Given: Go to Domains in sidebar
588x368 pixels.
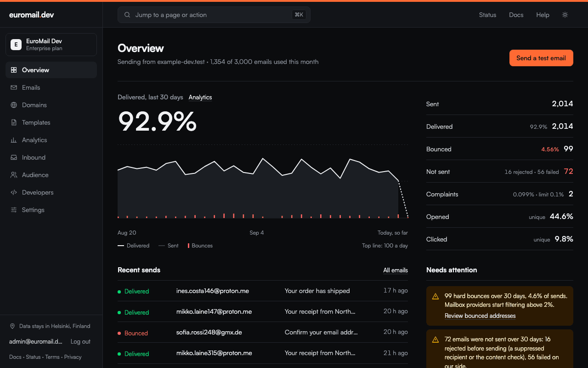Looking at the screenshot, I should [51, 105].
